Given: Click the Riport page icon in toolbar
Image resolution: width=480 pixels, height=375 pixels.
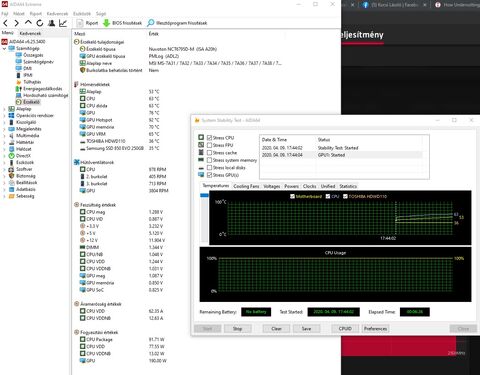Looking at the screenshot, I should [x=80, y=23].
